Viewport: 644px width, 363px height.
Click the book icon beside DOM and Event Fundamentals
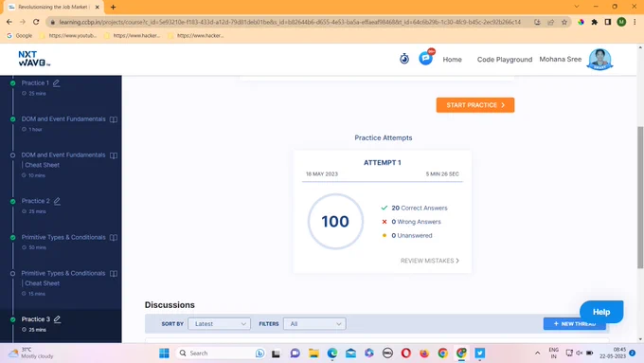(114, 119)
